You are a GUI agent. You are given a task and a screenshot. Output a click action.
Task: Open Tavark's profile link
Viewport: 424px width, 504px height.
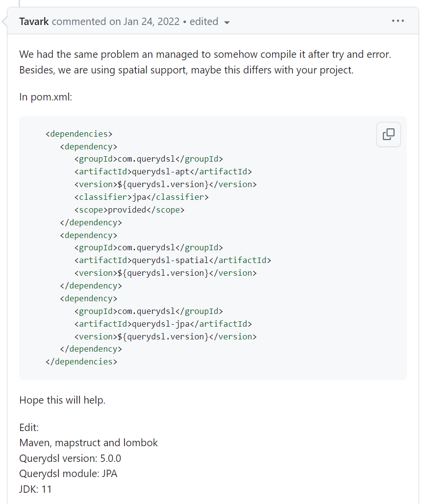(x=34, y=22)
